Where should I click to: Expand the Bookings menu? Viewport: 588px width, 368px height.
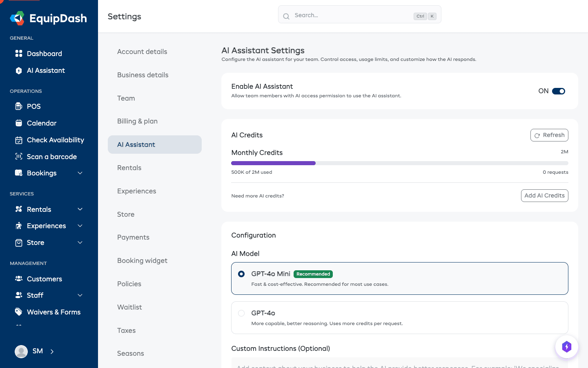[80, 173]
